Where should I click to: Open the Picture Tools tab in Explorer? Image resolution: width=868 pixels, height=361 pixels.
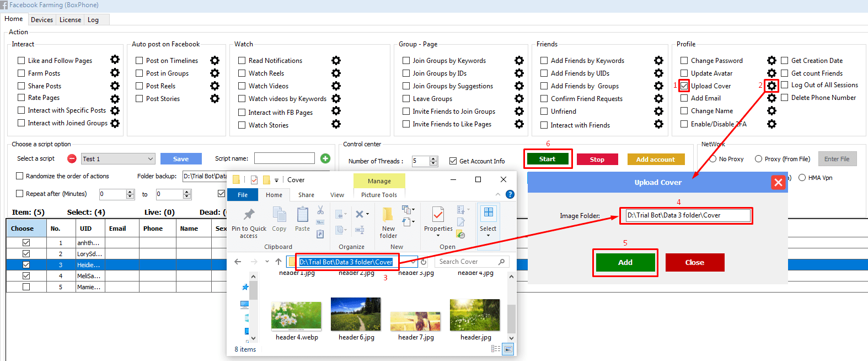coord(379,195)
